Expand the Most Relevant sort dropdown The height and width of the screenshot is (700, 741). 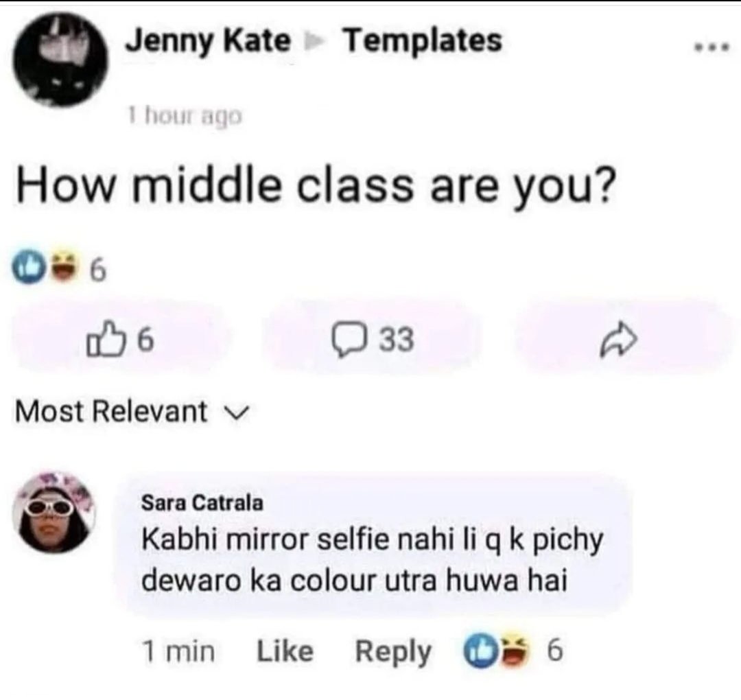coord(132,411)
